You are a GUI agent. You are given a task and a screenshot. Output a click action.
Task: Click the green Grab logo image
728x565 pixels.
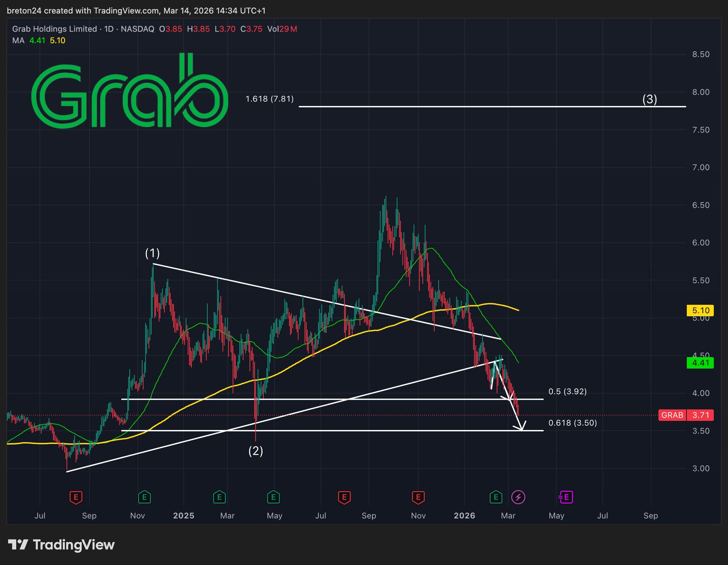(x=130, y=91)
